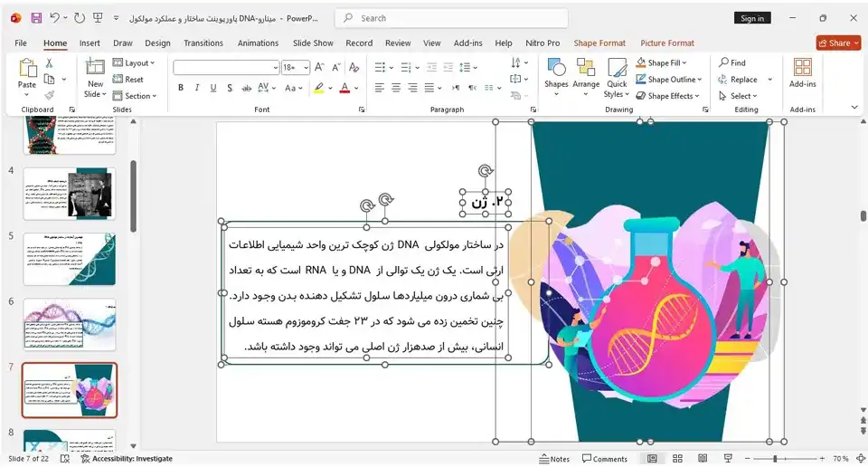
Task: Click the Redo repeat icon
Action: click(80, 18)
